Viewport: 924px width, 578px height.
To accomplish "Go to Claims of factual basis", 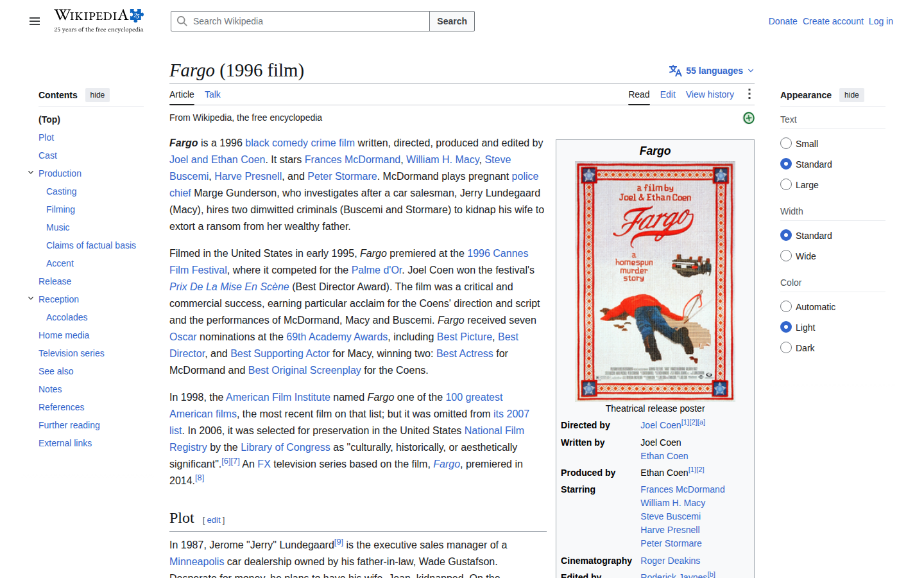I will tap(91, 245).
